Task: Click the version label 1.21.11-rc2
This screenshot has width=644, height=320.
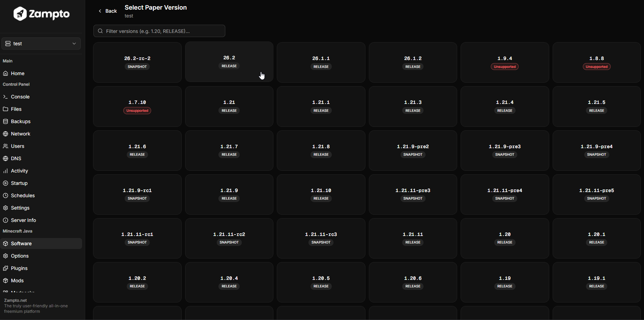Action: [229, 234]
